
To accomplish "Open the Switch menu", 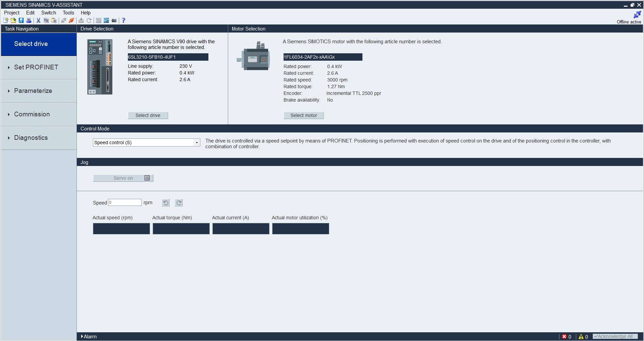I will pos(49,13).
